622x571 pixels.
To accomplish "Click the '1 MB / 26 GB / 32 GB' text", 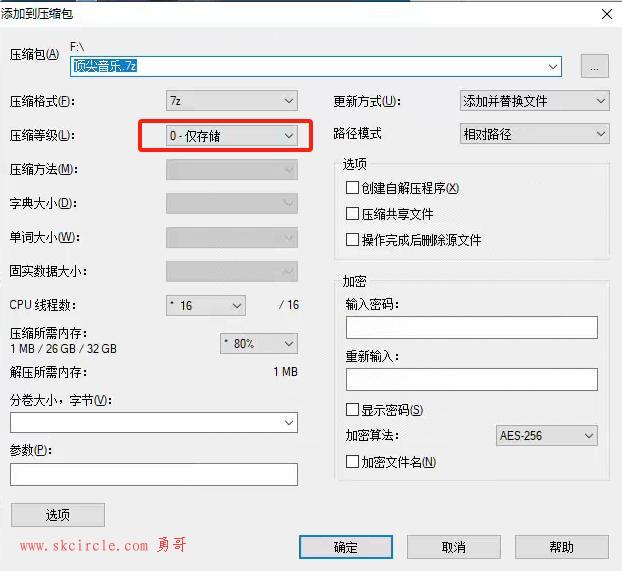I will point(63,349).
